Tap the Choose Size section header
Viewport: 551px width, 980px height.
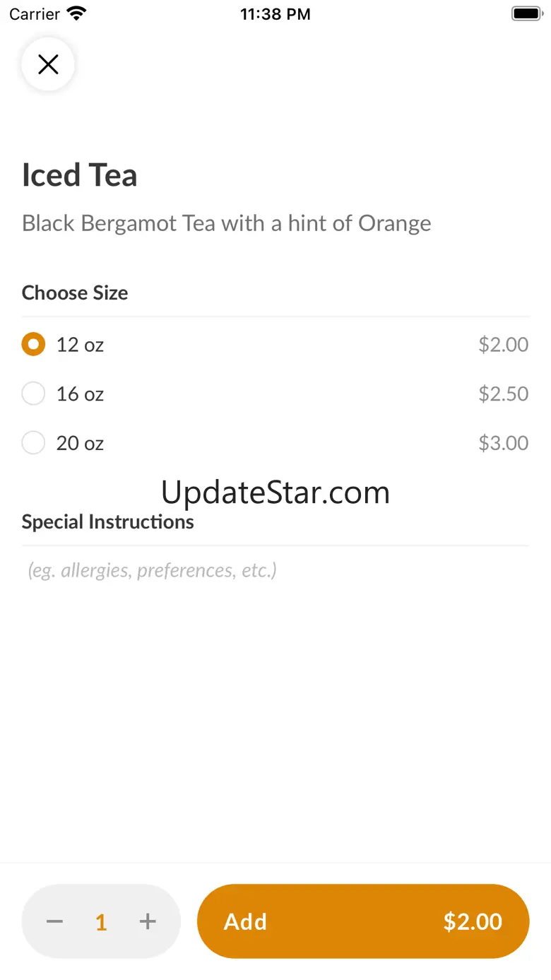coord(75,293)
